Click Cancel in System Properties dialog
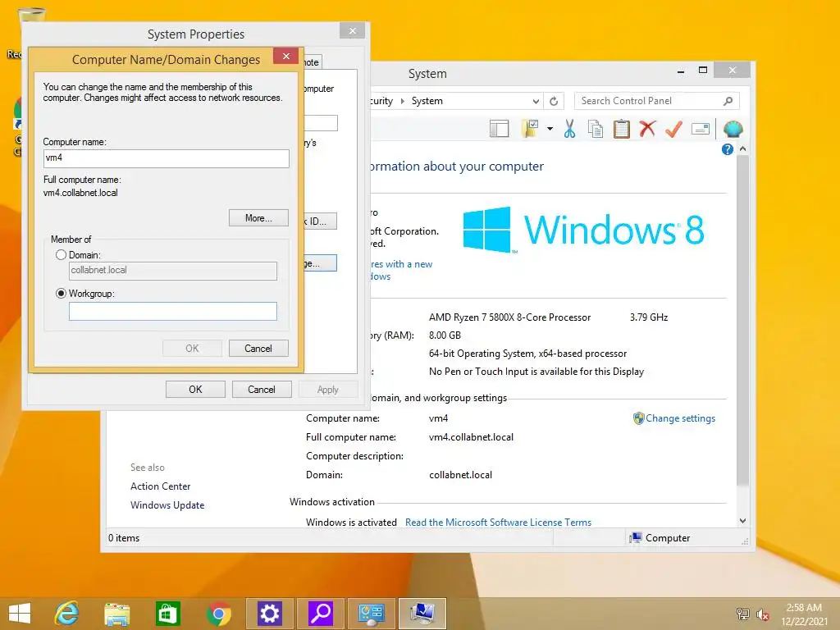 click(x=262, y=390)
